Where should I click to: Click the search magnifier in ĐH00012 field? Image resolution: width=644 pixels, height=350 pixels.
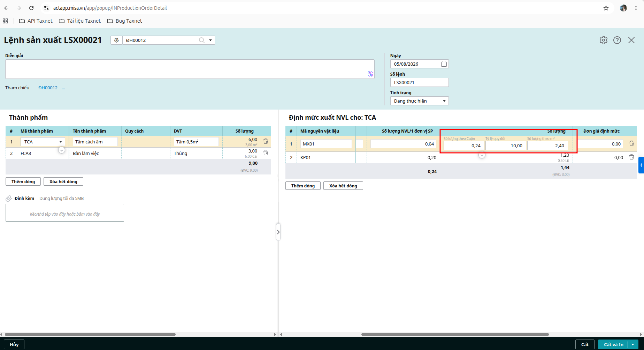202,40
